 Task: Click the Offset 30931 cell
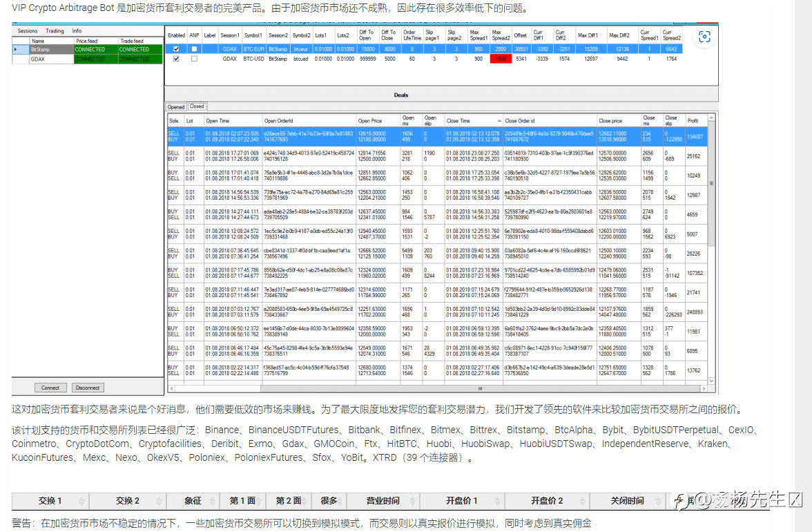[521, 49]
